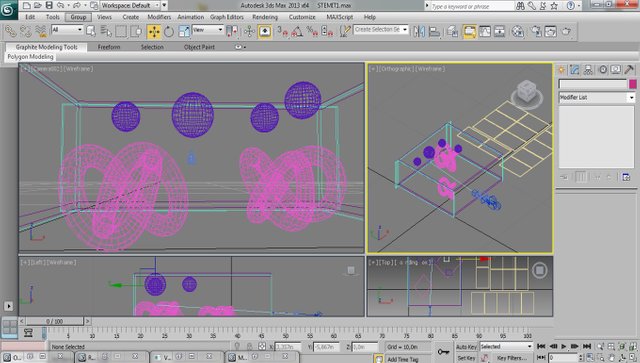640x363 pixels.
Task: Click Edit Named Selection Sets icon
Action: [345, 31]
